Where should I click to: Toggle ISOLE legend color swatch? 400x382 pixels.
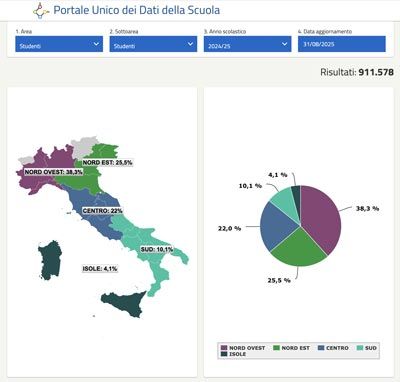(x=224, y=354)
